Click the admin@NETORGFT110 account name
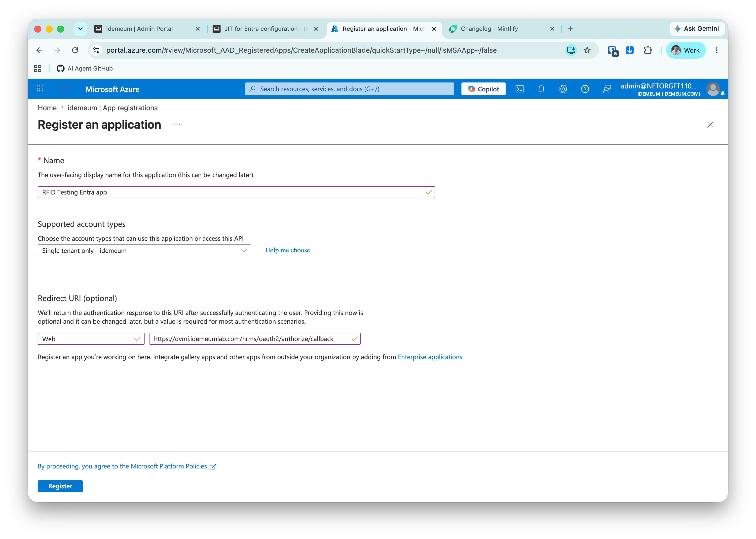This screenshot has height=539, width=756. 658,86
